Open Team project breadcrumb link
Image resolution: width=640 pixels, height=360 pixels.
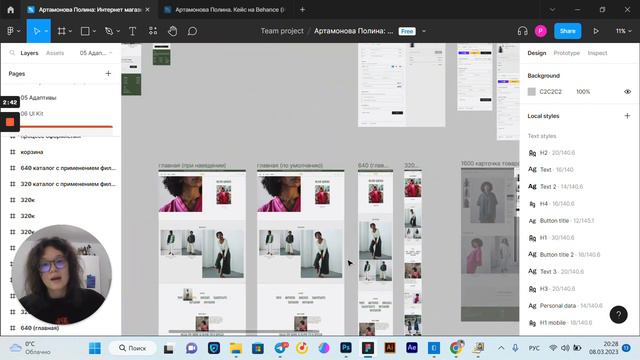[282, 31]
